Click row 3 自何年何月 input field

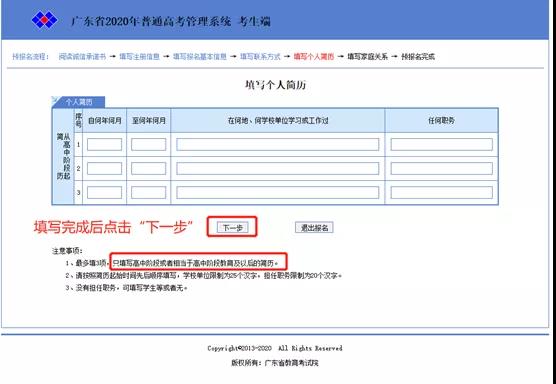click(x=104, y=193)
